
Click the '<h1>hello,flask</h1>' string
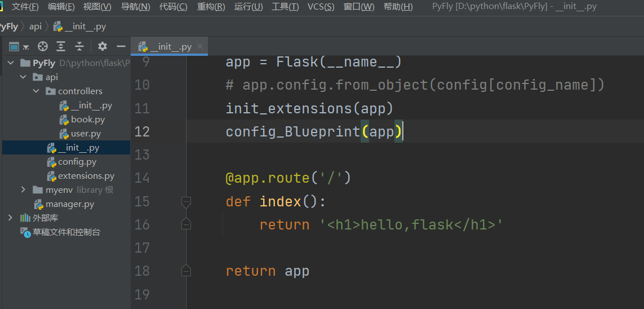pyautogui.click(x=411, y=225)
